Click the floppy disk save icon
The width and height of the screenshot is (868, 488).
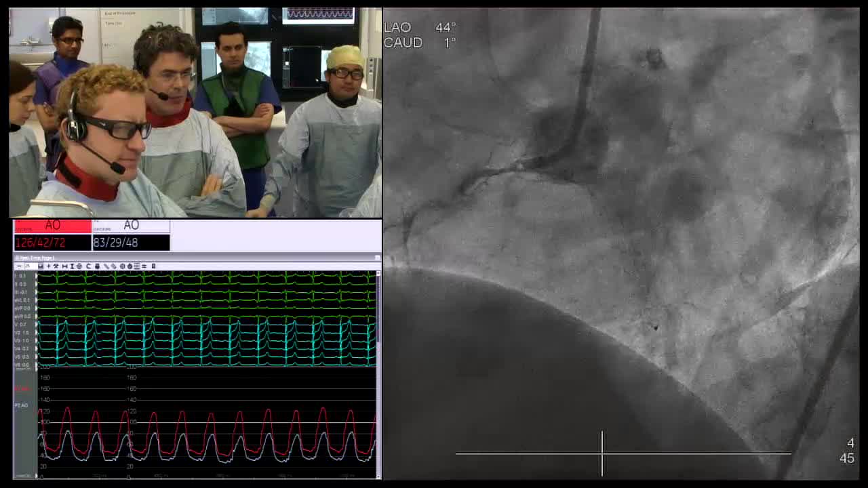coord(41,266)
